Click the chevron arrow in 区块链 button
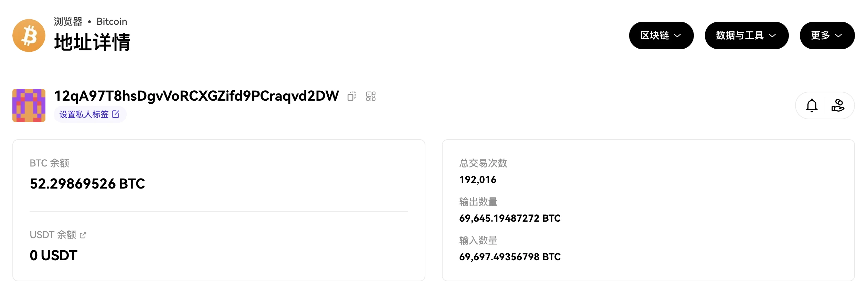 [677, 36]
